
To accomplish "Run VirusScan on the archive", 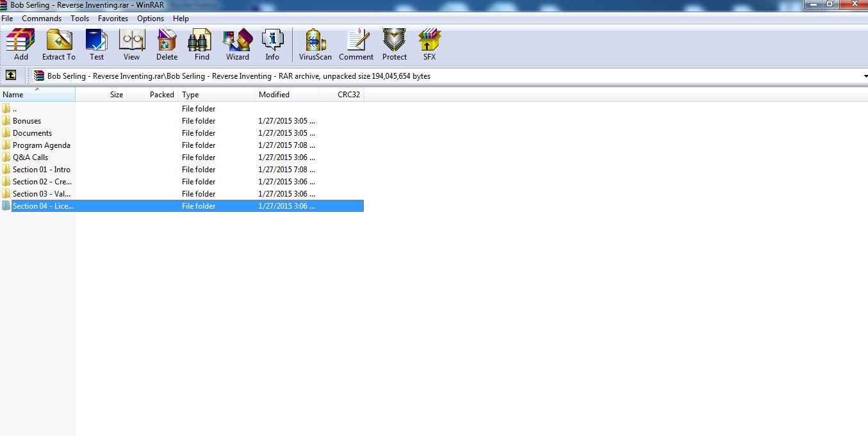I will [315, 45].
